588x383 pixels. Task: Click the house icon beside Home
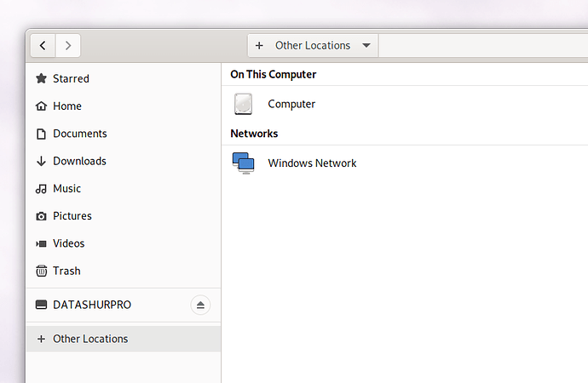(41, 106)
